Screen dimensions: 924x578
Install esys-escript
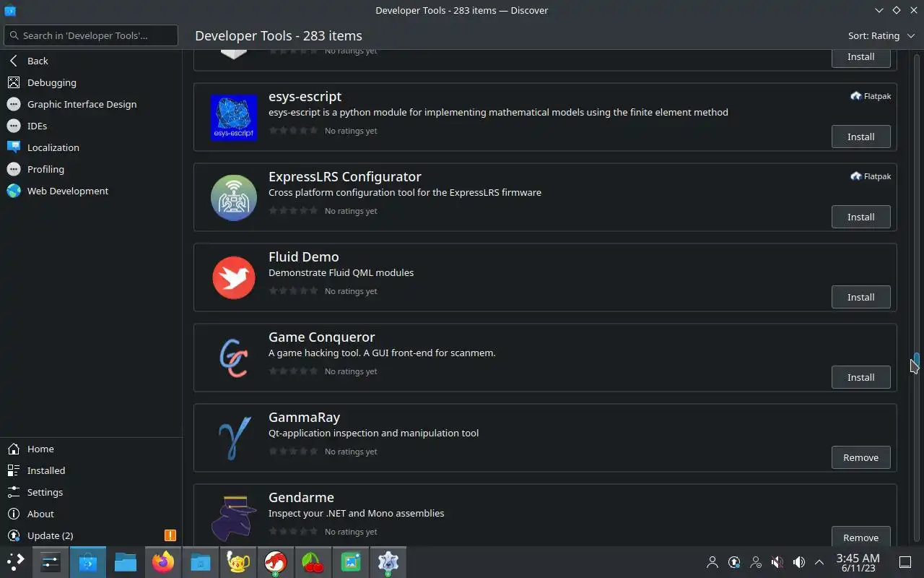click(860, 137)
